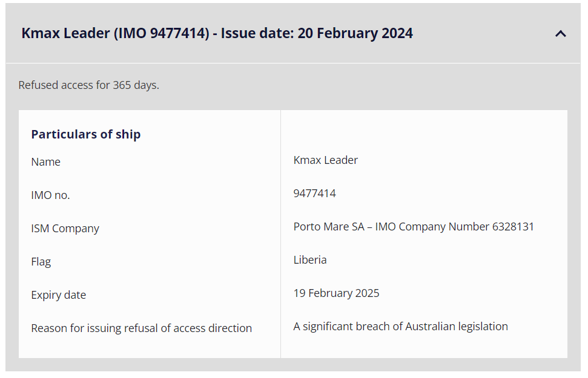Select the 19 February 2025 expiry value
The width and height of the screenshot is (588, 378).
(x=337, y=293)
